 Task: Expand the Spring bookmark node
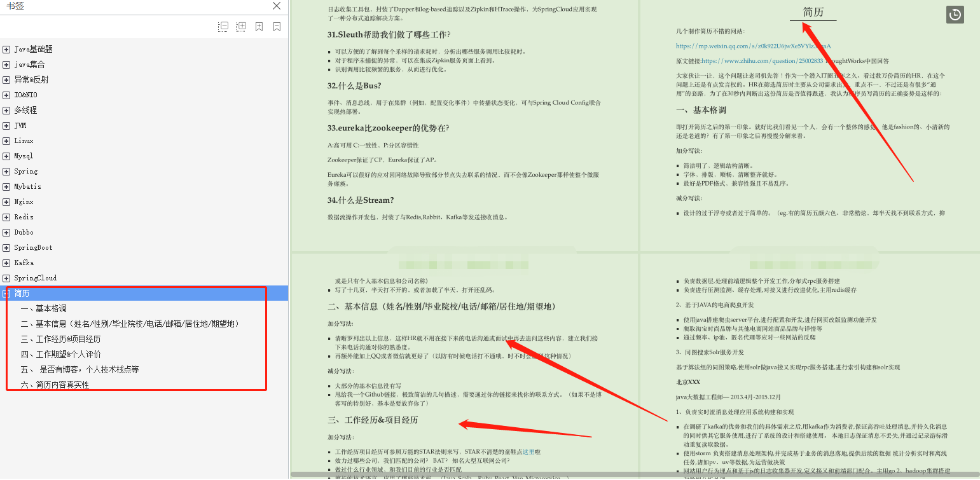[6, 171]
